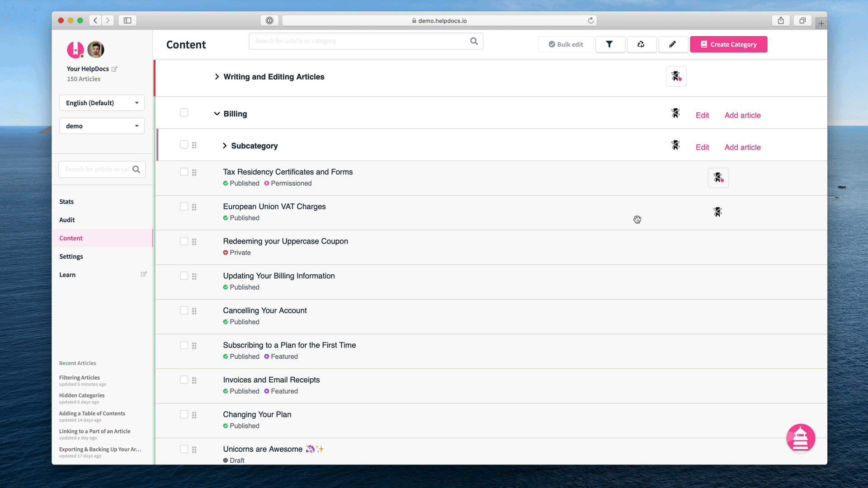Viewport: 868px width, 488px height.
Task: Click the browser address bar
Action: pyautogui.click(x=439, y=21)
